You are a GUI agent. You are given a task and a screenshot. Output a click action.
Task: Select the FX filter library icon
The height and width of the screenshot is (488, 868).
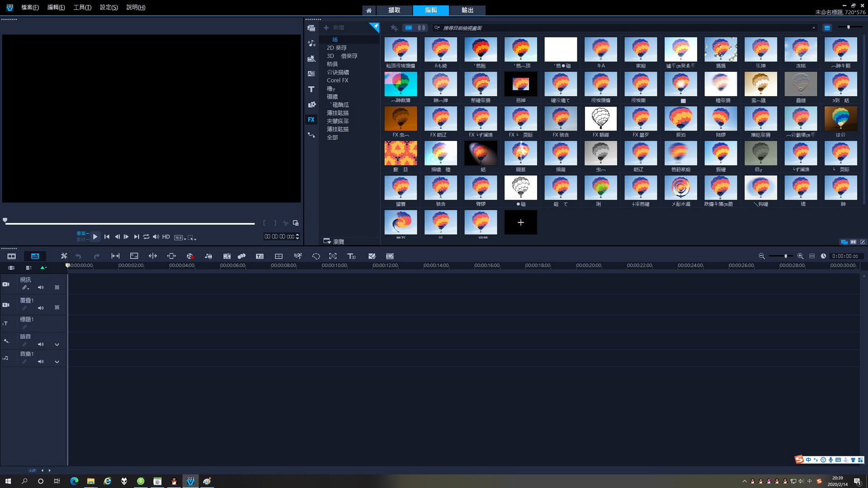[311, 120]
